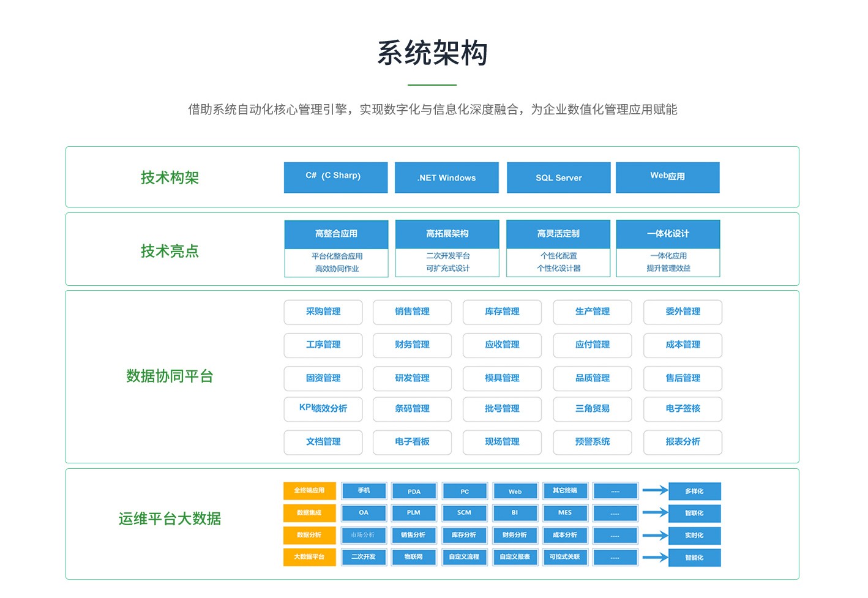Select the 高灵活定制 header
Screen dimensions: 868x598
coord(558,234)
